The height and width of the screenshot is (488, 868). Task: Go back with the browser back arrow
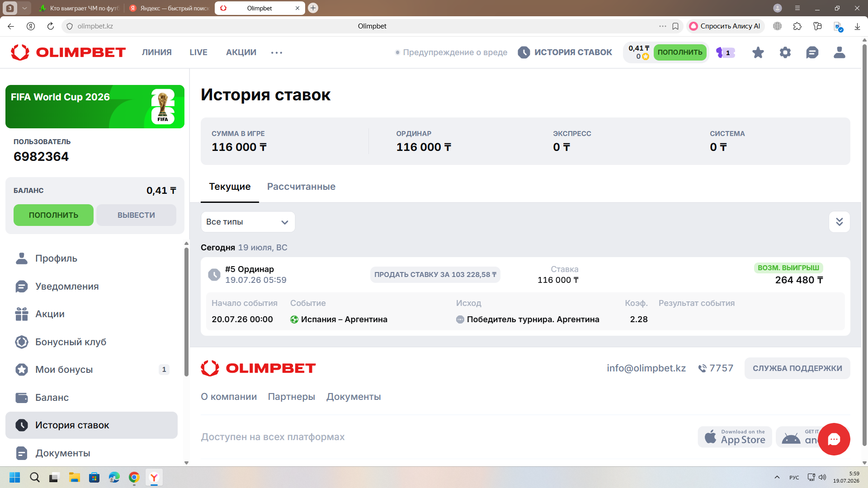click(x=11, y=26)
